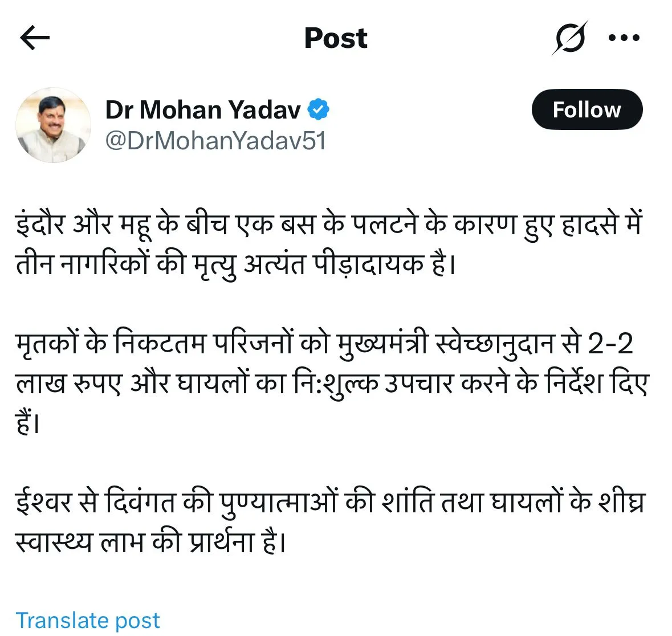
Task: Open Dr Mohan Yadav's profile picture
Action: 53,125
